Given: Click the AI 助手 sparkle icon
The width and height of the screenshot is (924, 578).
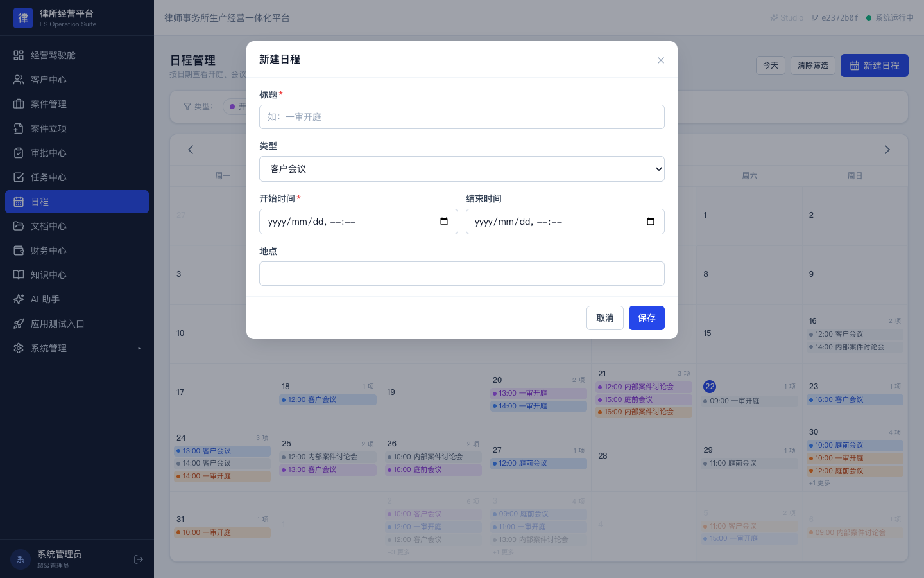Looking at the screenshot, I should (19, 299).
